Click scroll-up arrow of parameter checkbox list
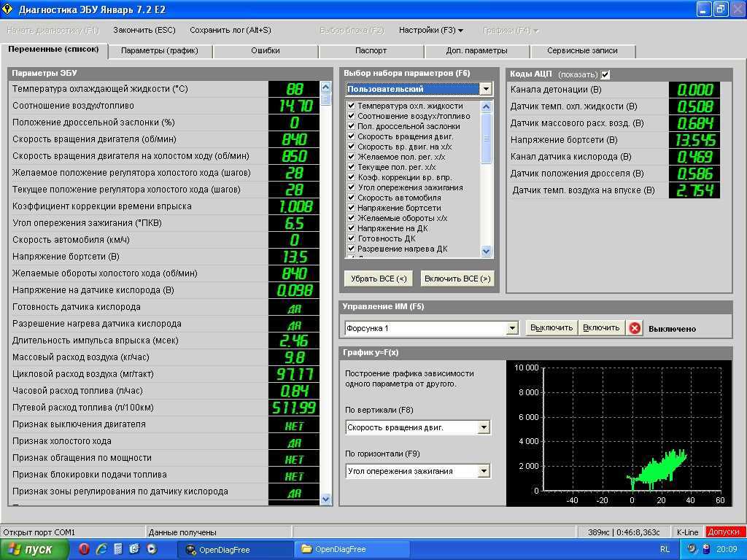Image resolution: width=747 pixels, height=560 pixels. point(486,106)
